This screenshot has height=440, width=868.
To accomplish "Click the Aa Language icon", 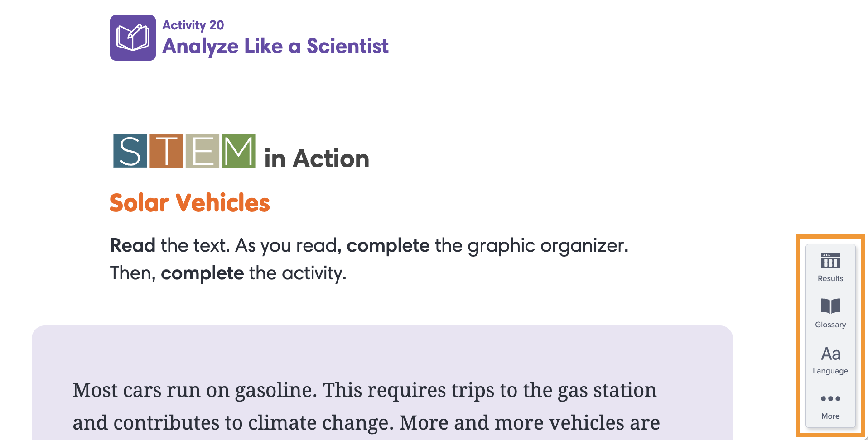I will 830,354.
